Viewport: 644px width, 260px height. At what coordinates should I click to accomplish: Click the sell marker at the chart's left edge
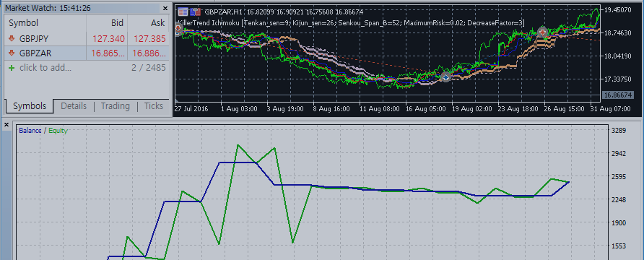point(178,30)
